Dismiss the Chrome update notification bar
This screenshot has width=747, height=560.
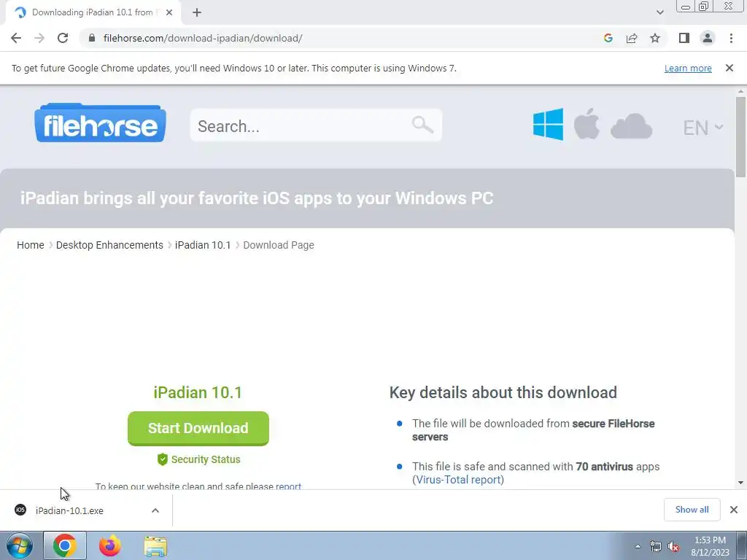click(x=729, y=68)
